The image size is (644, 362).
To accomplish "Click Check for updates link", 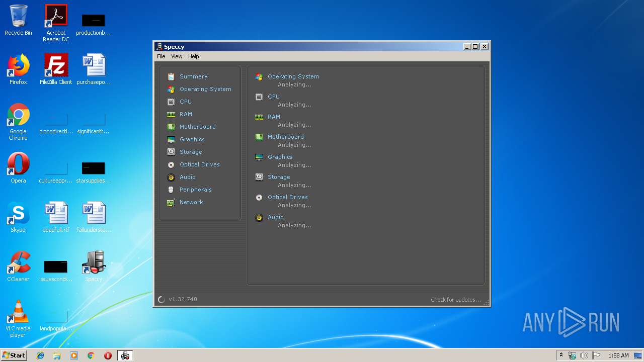I will (x=456, y=300).
